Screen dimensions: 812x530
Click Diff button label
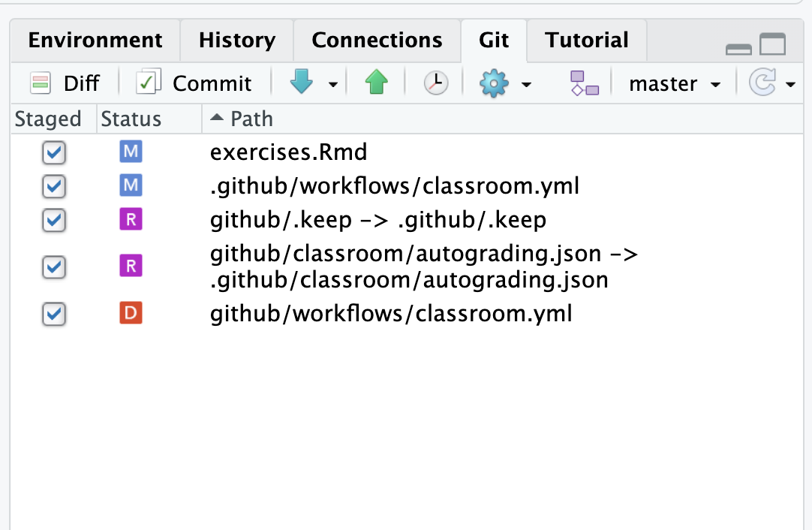click(x=81, y=83)
